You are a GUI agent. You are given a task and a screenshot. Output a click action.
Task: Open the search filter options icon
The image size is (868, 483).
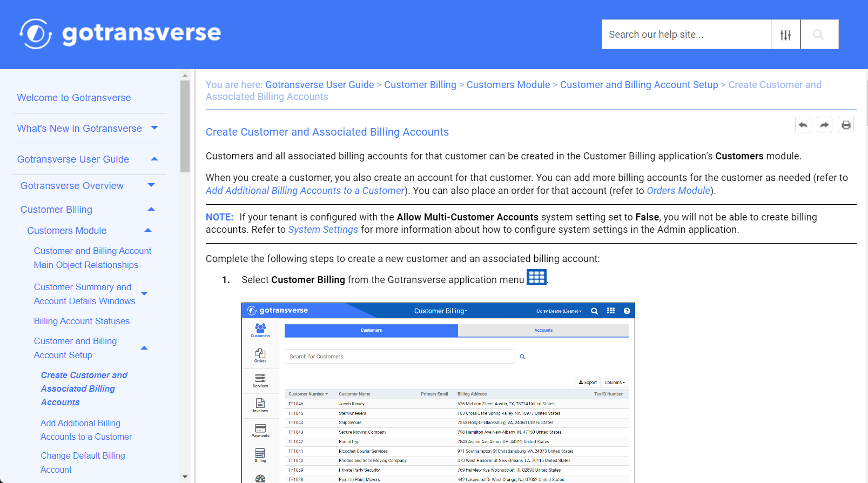pyautogui.click(x=785, y=35)
